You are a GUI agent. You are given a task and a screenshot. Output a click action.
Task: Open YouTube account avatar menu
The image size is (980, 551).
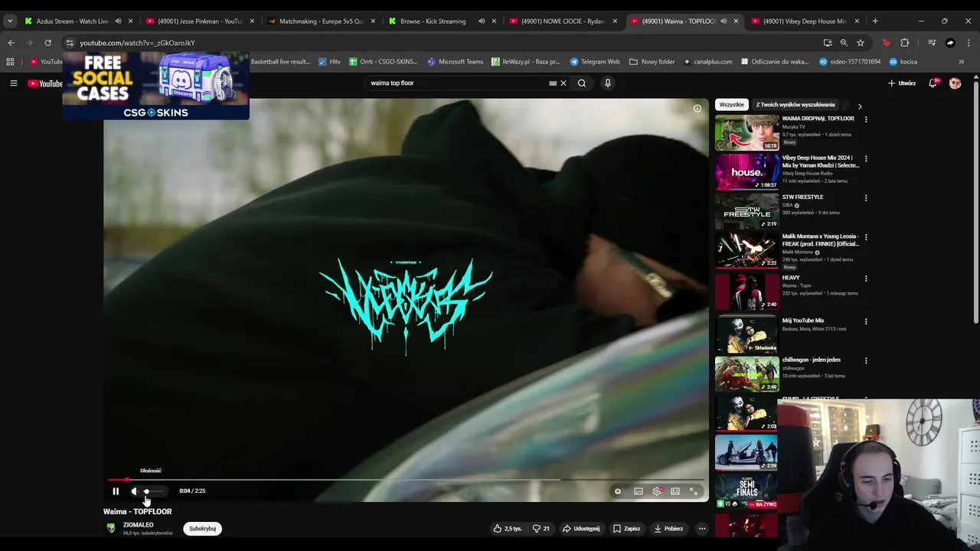point(955,83)
